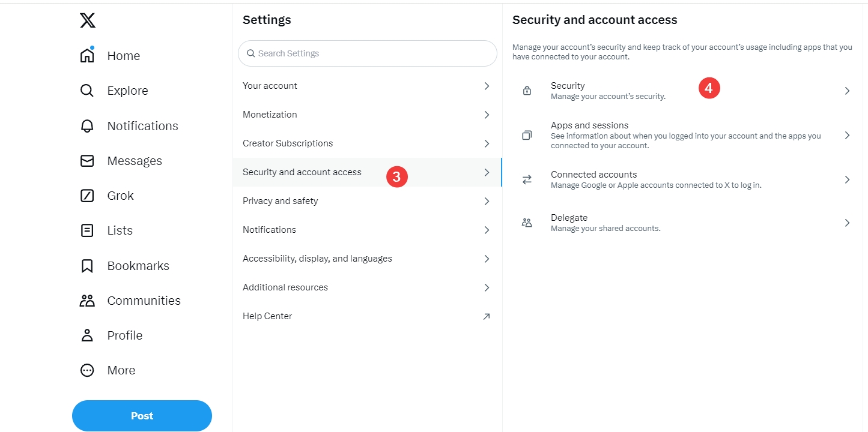Open the Delegate option chevron
Image resolution: width=868 pixels, height=432 pixels.
click(x=847, y=223)
